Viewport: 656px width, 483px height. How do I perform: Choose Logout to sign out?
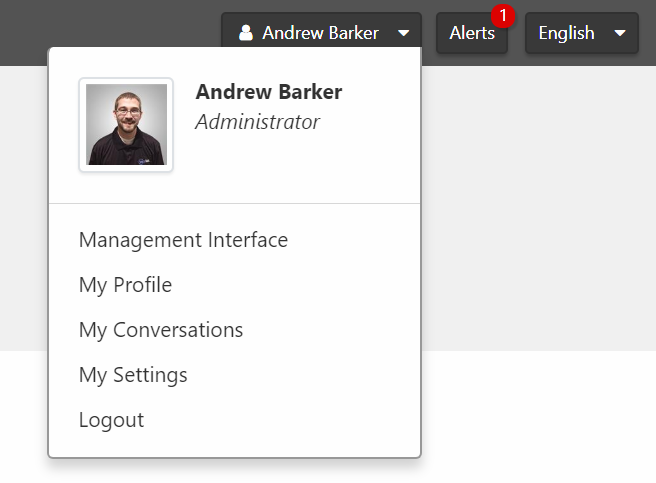pyautogui.click(x=111, y=420)
